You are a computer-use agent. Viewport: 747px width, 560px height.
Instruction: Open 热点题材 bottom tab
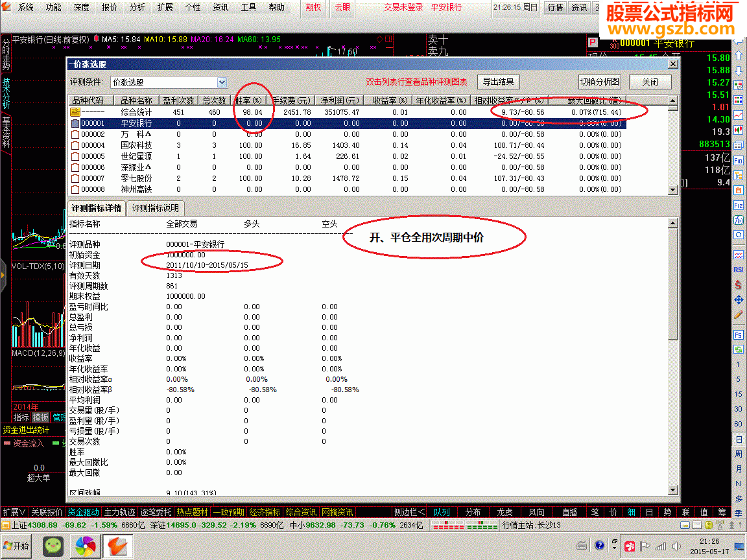click(x=192, y=513)
